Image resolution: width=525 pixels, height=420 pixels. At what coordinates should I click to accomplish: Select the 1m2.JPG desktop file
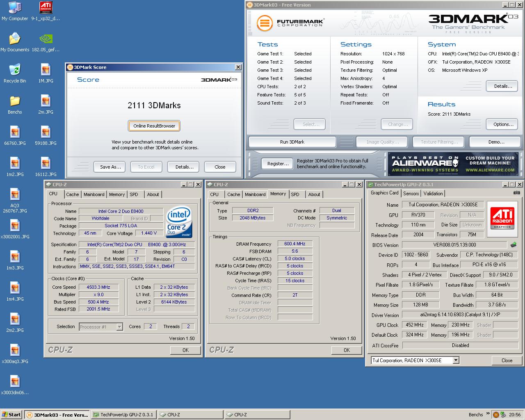15,167
